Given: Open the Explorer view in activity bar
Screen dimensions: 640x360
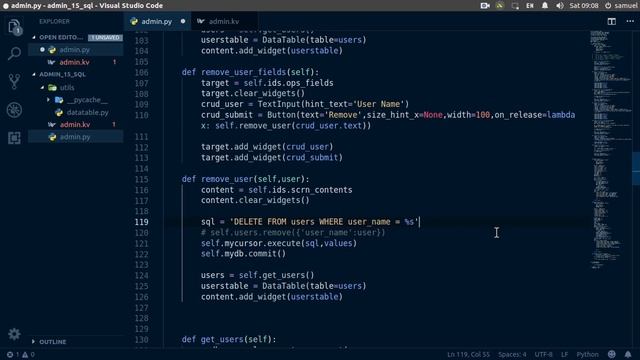Looking at the screenshot, I should (14, 27).
